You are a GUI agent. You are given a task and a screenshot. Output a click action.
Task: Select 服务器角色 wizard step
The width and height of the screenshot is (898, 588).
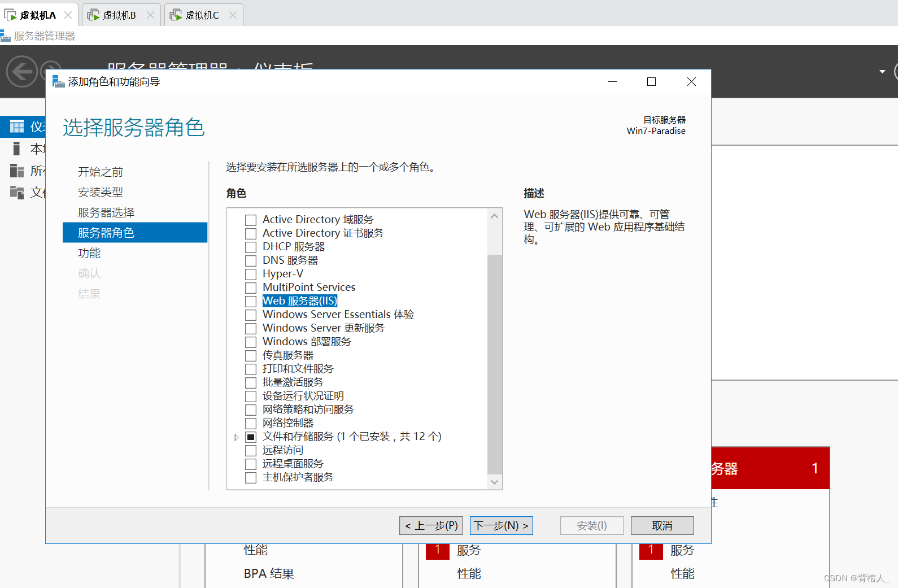135,233
